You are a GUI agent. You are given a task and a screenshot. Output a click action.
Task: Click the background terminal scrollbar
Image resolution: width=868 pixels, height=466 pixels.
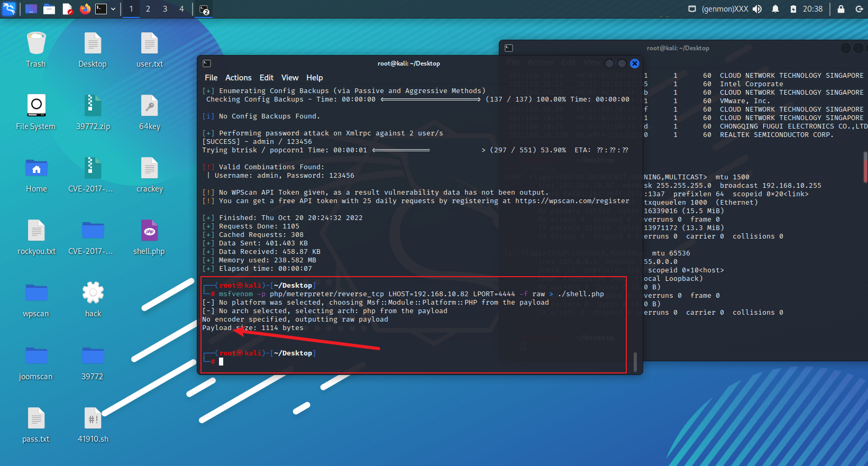[x=865, y=167]
